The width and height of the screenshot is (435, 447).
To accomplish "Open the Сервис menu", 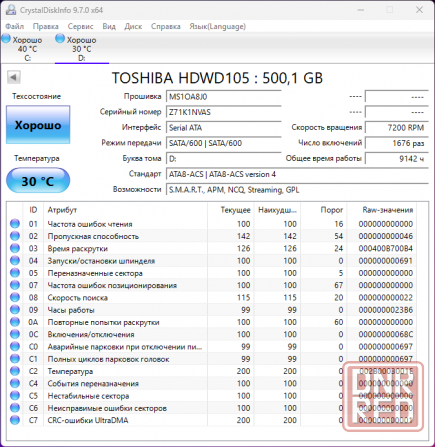I will point(80,26).
